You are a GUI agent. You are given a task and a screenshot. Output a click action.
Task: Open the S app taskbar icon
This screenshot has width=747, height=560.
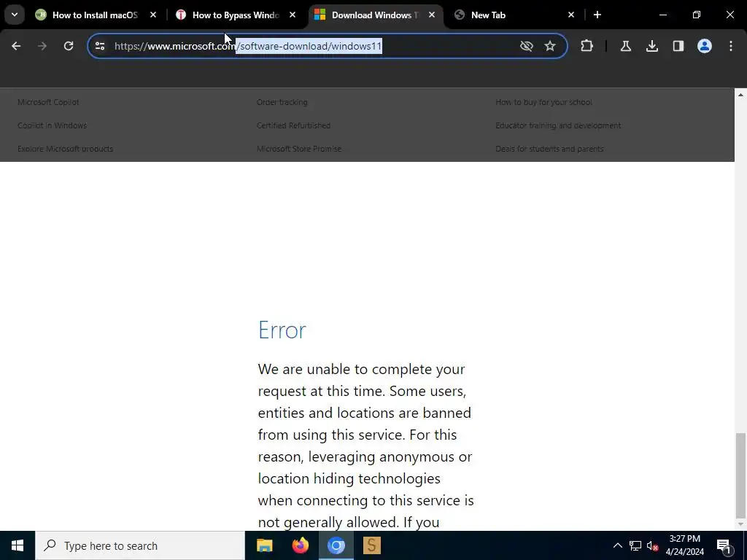[371, 545]
